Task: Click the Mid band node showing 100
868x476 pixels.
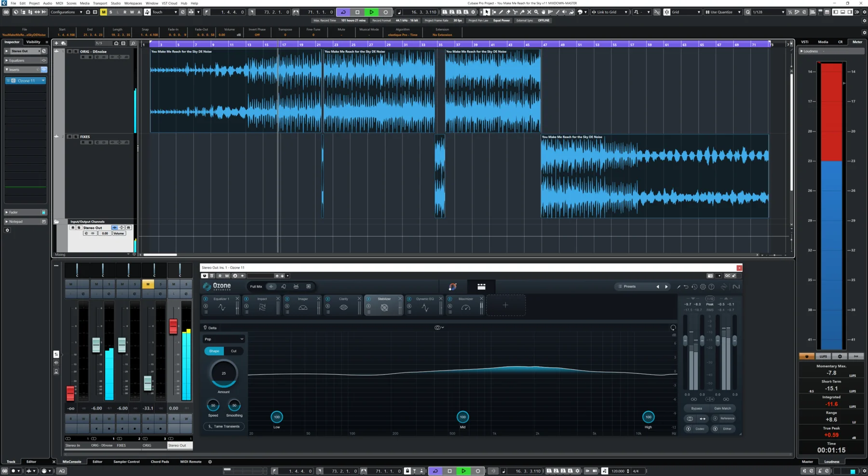Action: 462,417
